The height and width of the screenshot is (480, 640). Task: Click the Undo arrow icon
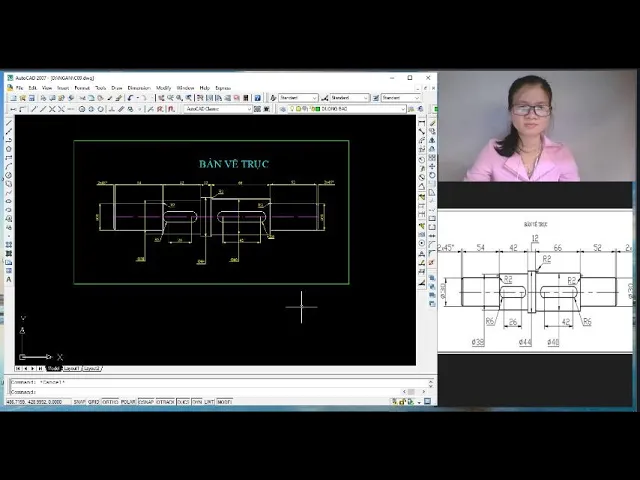[130, 98]
